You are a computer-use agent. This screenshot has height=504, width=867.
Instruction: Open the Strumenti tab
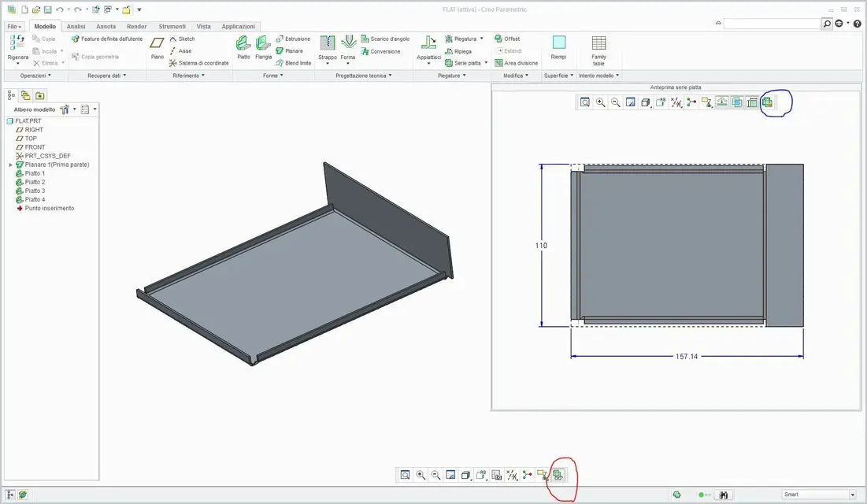[x=172, y=27]
